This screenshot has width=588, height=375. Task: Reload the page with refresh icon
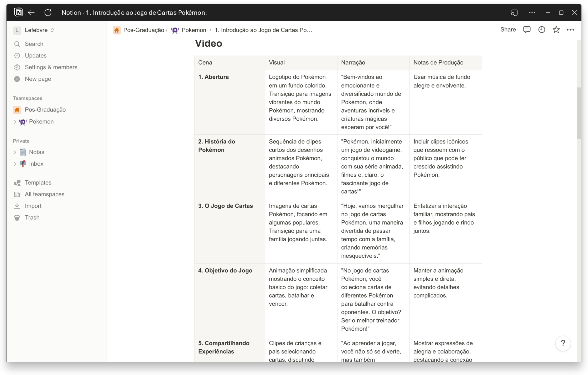click(x=48, y=12)
